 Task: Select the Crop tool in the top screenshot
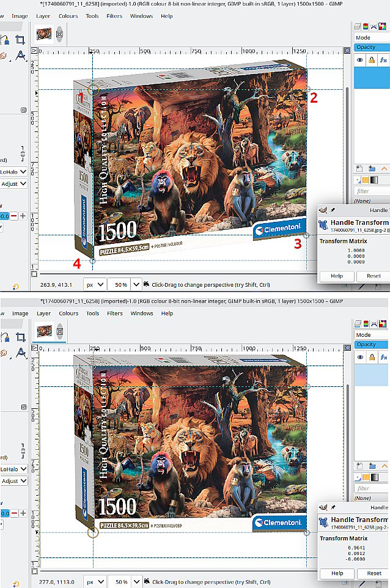(20, 40)
